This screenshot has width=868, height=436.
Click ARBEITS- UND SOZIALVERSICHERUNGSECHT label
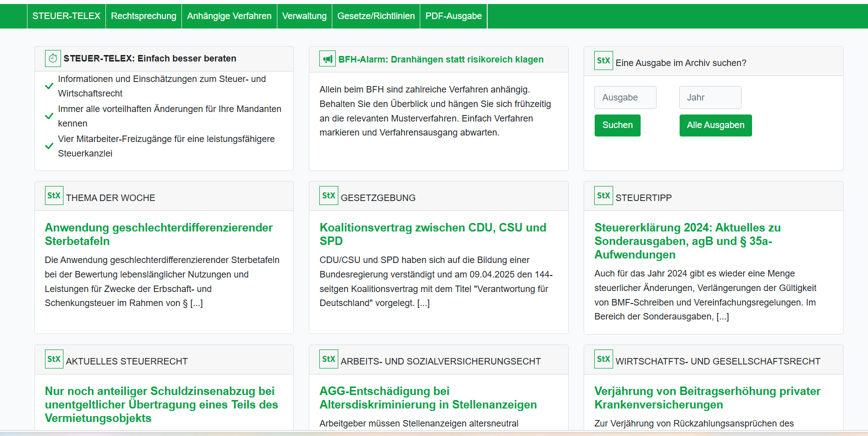click(441, 361)
